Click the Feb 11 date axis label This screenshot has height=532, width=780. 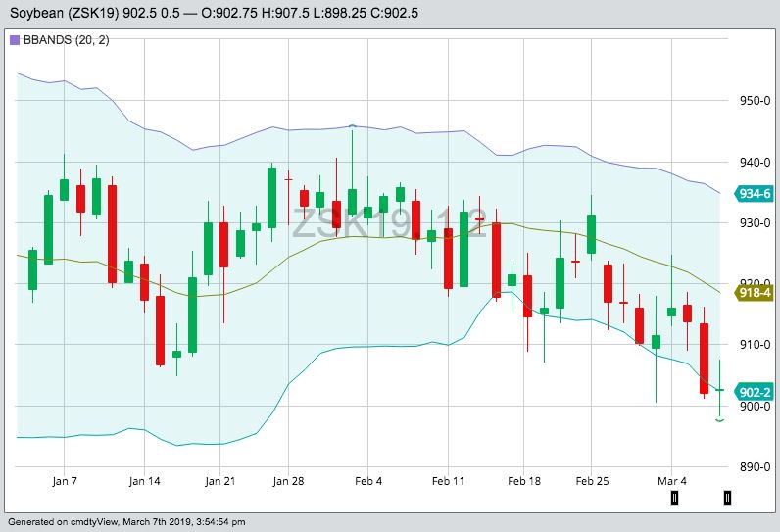pos(448,481)
